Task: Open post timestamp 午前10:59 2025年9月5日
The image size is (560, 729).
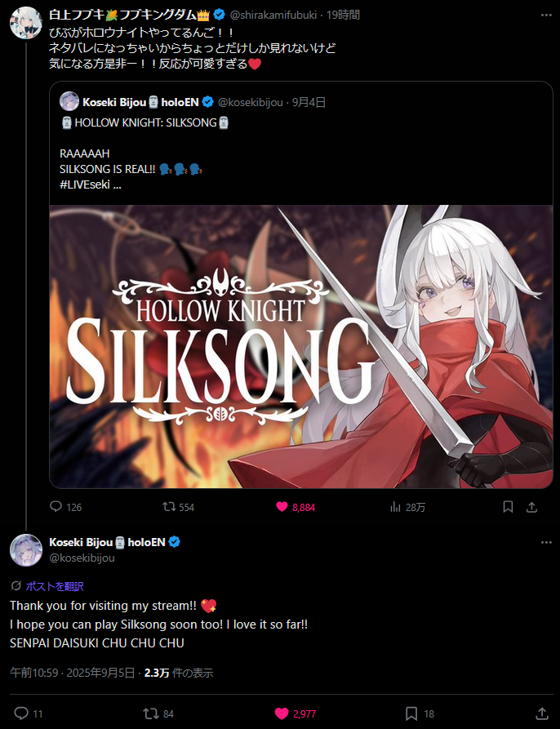Action: [73, 673]
